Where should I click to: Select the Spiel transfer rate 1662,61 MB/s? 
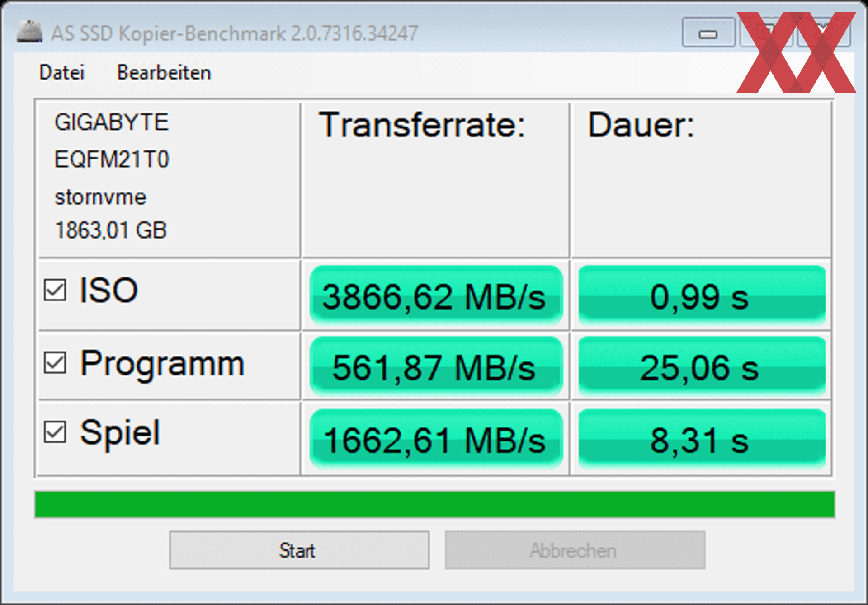(x=436, y=438)
